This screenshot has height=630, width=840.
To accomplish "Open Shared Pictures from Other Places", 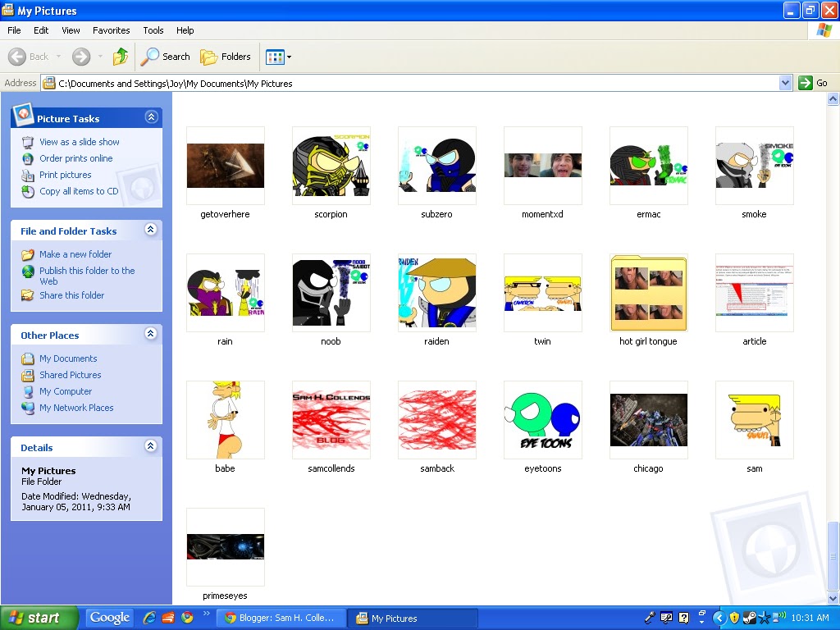I will click(71, 375).
